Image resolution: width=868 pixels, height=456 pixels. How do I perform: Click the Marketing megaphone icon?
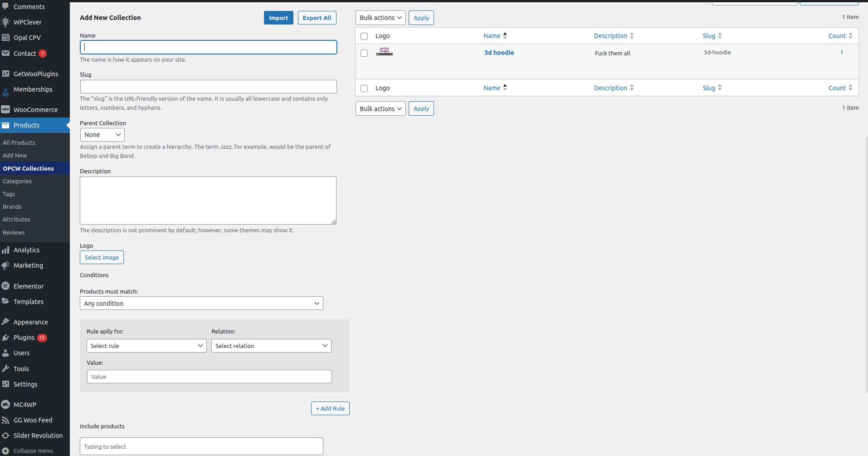(5, 265)
